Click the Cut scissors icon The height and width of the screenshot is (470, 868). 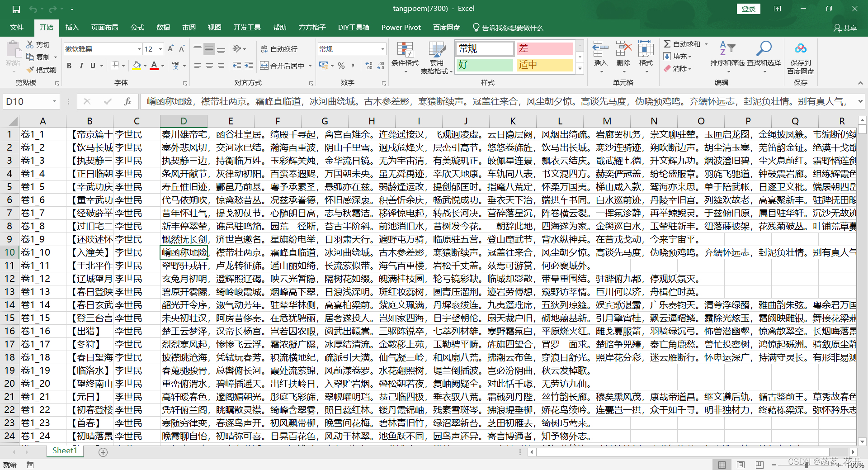pyautogui.click(x=30, y=44)
